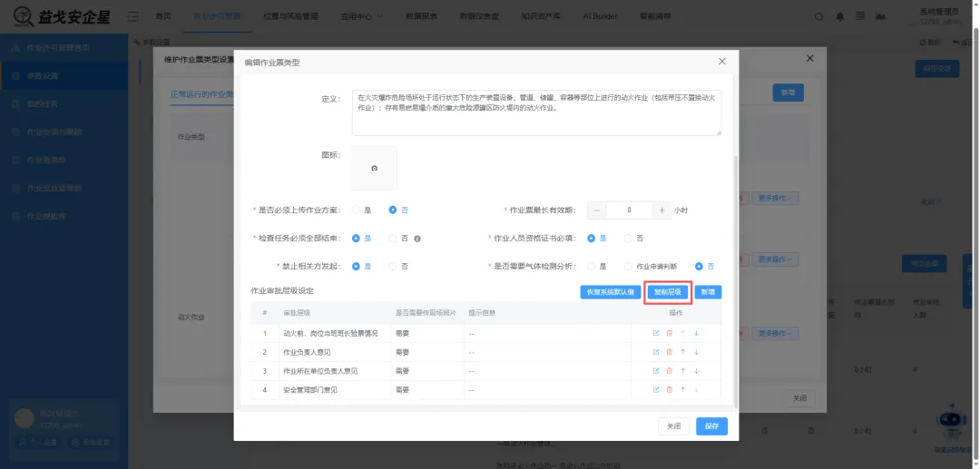Move approval level row 1 down

click(696, 334)
